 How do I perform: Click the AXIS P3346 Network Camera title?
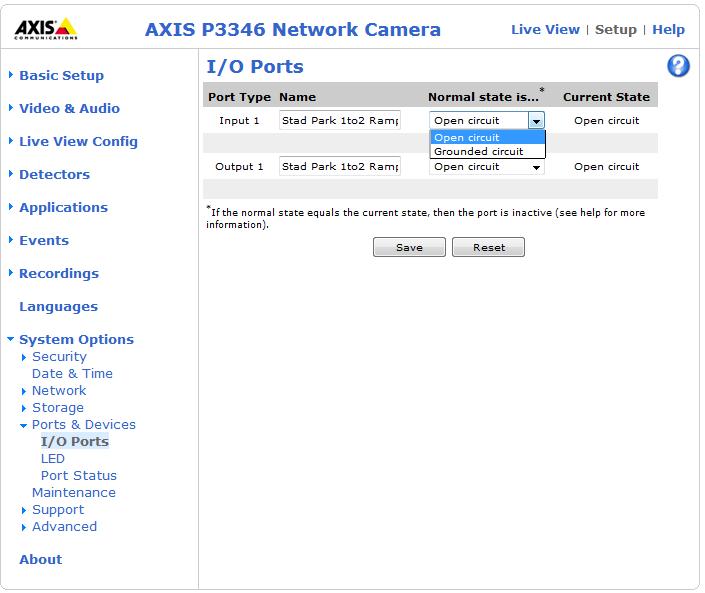(x=293, y=30)
